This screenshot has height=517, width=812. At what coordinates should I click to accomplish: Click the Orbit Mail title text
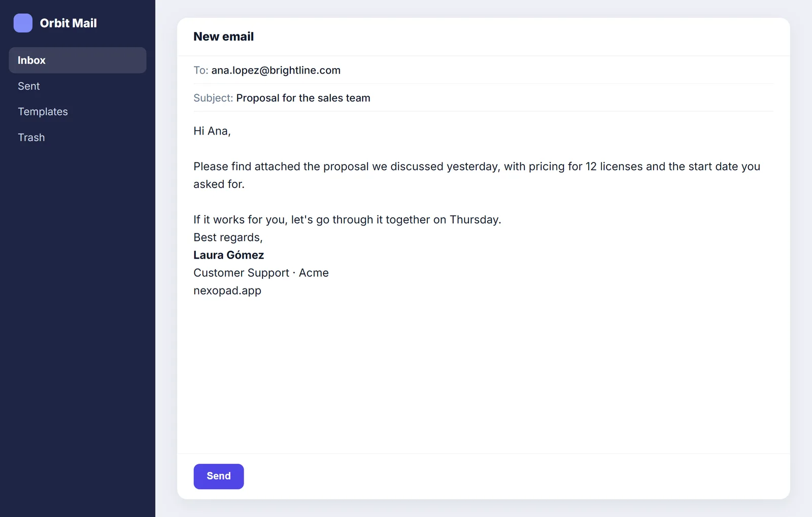[x=68, y=23]
